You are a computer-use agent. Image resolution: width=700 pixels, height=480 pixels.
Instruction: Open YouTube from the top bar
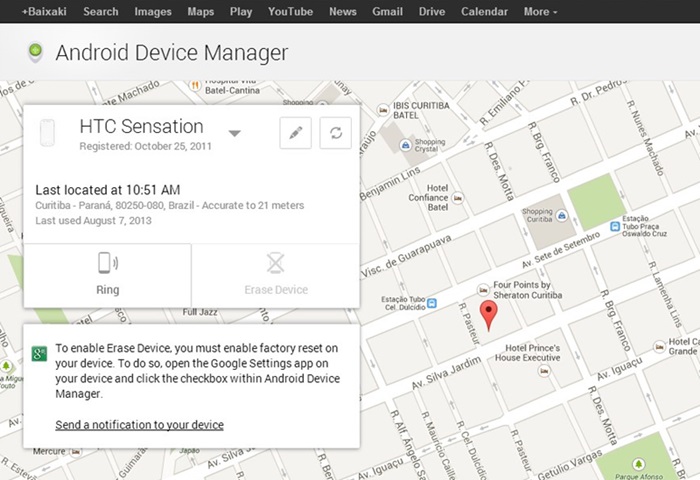[290, 12]
